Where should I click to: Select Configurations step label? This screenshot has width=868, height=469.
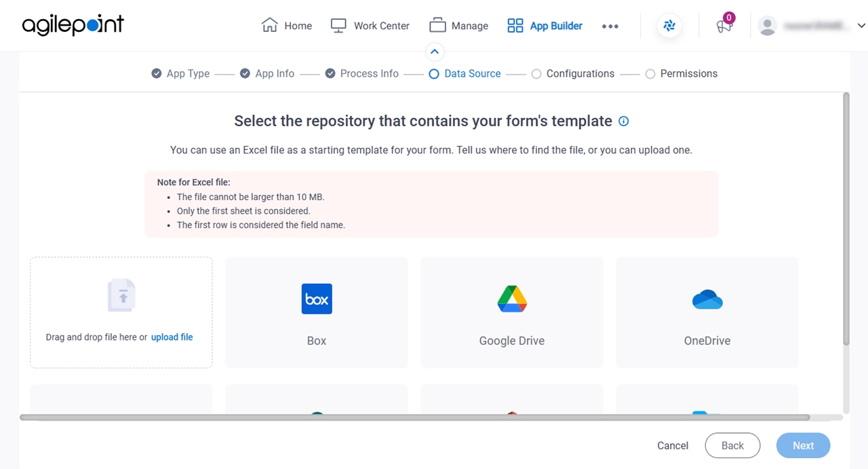pyautogui.click(x=580, y=73)
